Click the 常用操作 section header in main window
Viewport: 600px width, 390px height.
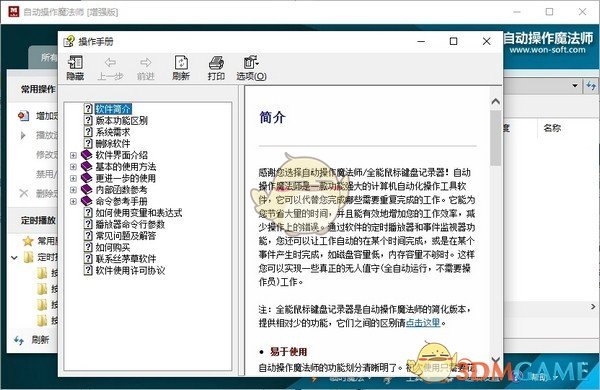click(x=38, y=89)
